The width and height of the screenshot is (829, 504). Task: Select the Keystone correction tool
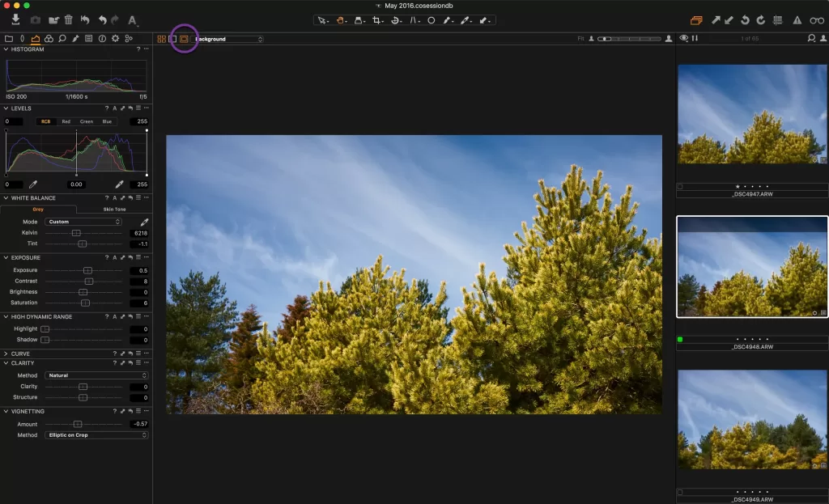[414, 20]
